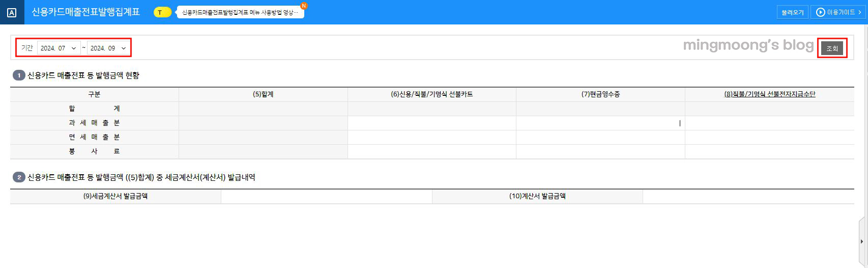
Task: Click 과세매출분 cell under (7)현금영수증
Action: tap(600, 123)
